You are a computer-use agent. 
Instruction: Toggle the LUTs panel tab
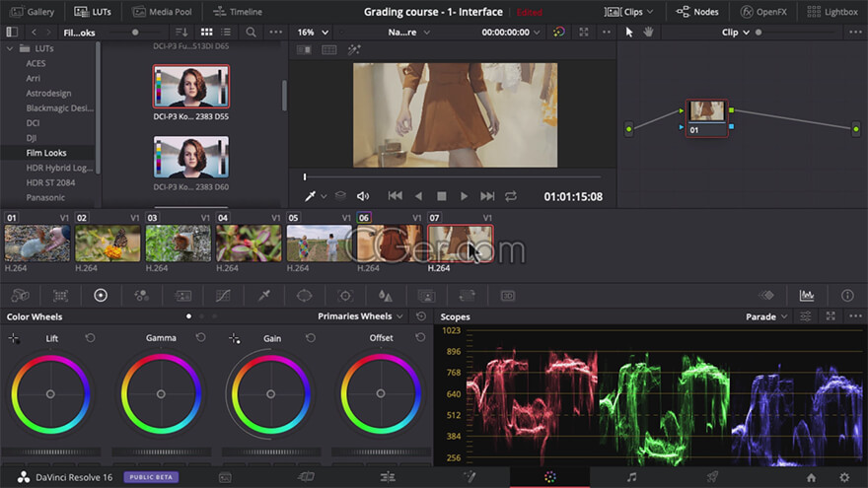pos(93,12)
